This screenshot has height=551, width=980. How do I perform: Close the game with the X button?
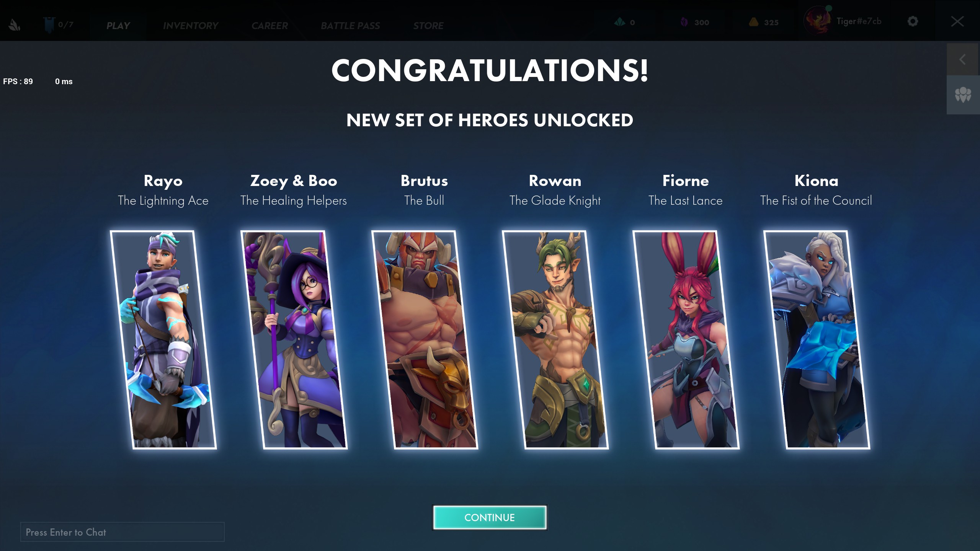click(x=957, y=21)
